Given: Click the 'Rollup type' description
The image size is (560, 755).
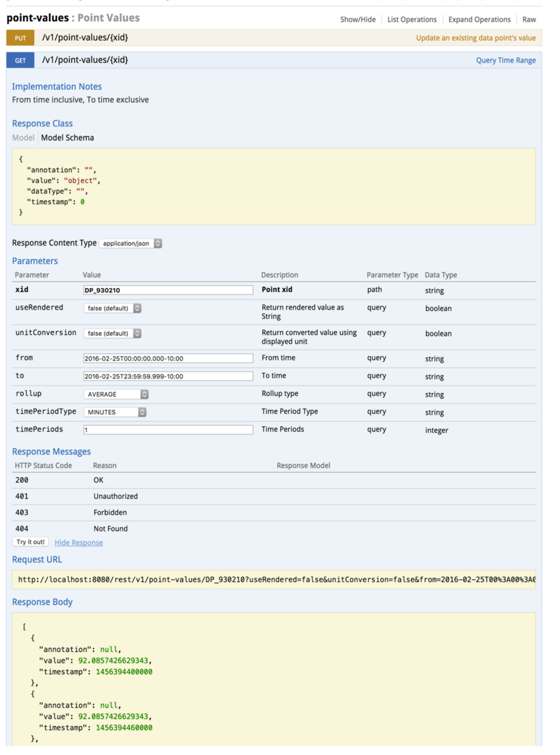Looking at the screenshot, I should [x=280, y=394].
